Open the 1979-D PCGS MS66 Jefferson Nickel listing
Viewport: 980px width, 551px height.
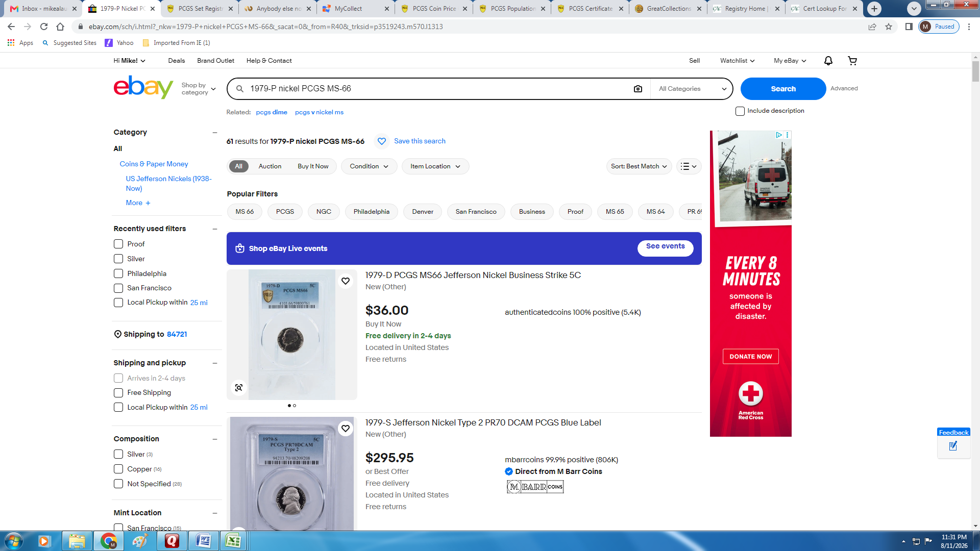coord(473,275)
